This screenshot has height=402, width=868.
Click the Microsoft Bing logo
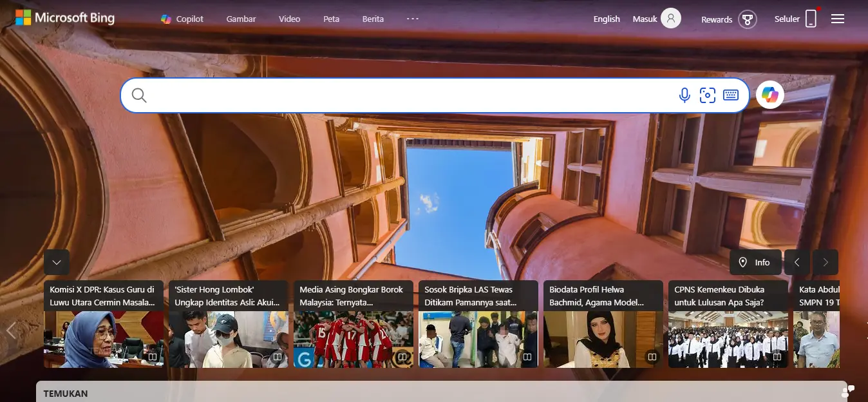point(64,17)
